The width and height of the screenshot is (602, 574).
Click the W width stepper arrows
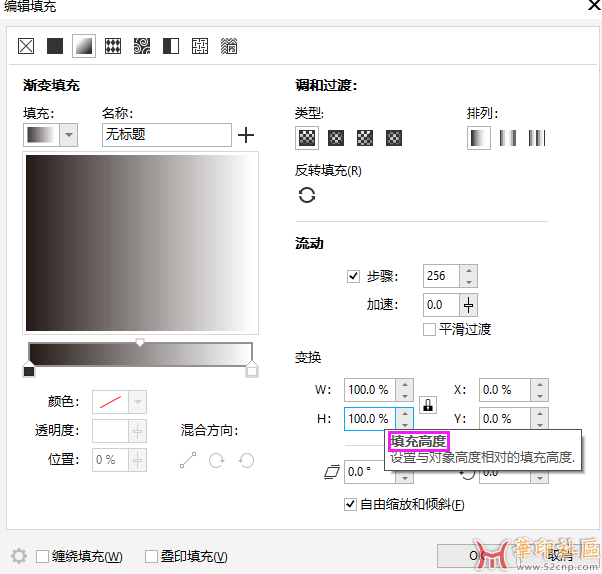405,390
